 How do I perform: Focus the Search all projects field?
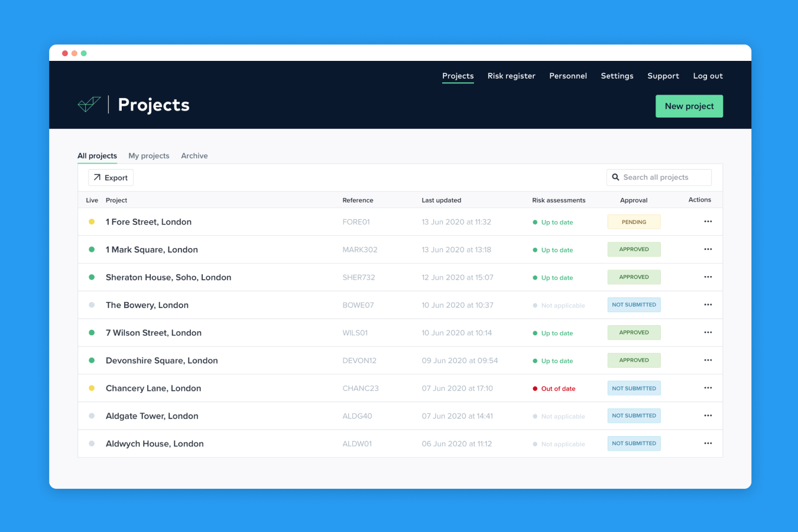[659, 177]
